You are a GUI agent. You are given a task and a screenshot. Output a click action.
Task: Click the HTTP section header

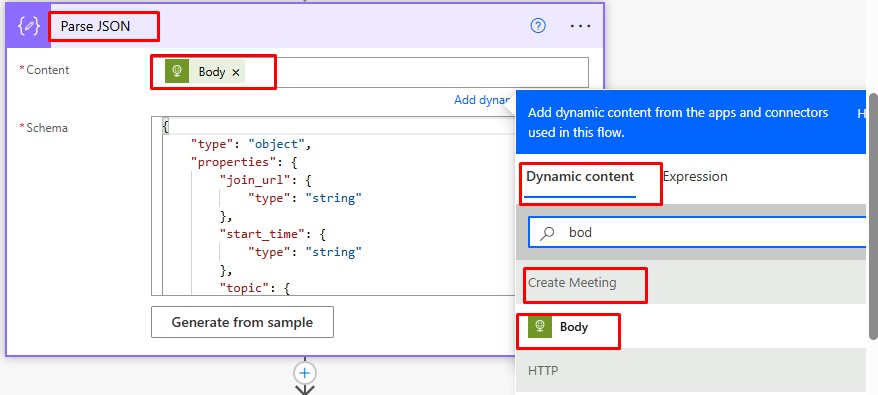pyautogui.click(x=690, y=370)
